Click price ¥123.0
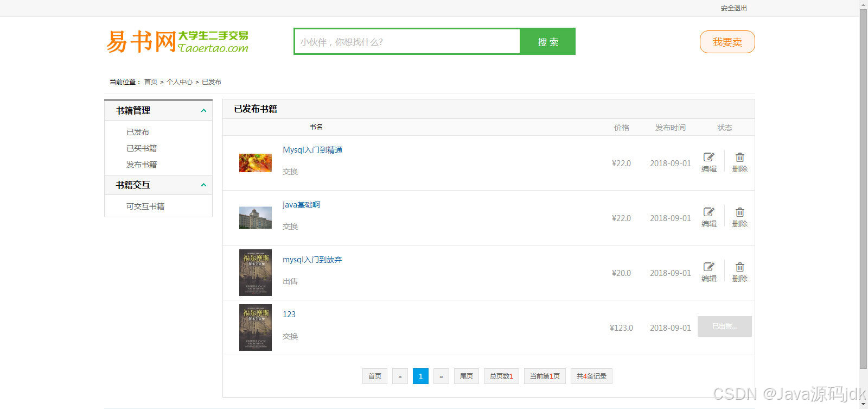The height and width of the screenshot is (409, 868). coord(621,328)
